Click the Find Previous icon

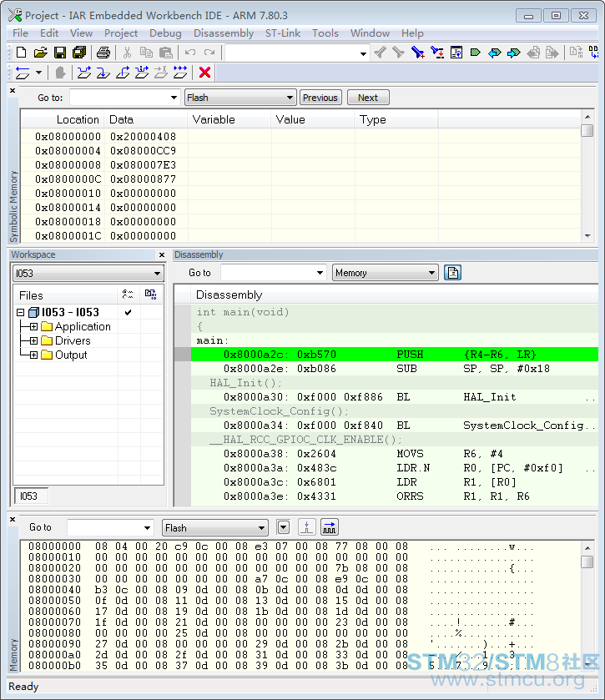pos(380,53)
